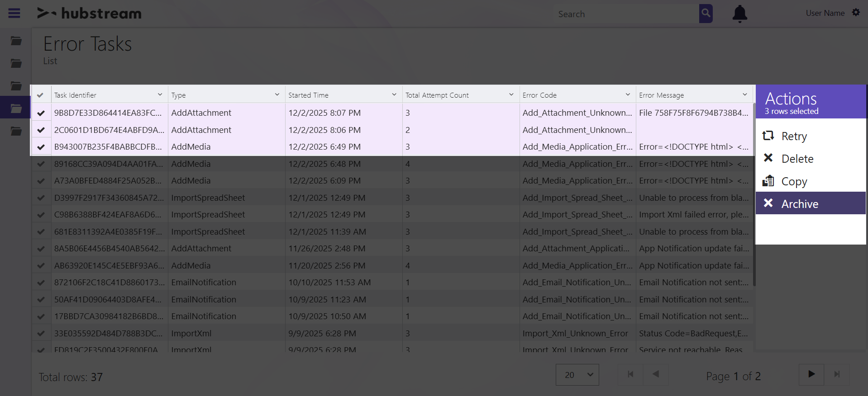This screenshot has height=396, width=868.
Task: Click the hubstream logo
Action: pos(90,13)
